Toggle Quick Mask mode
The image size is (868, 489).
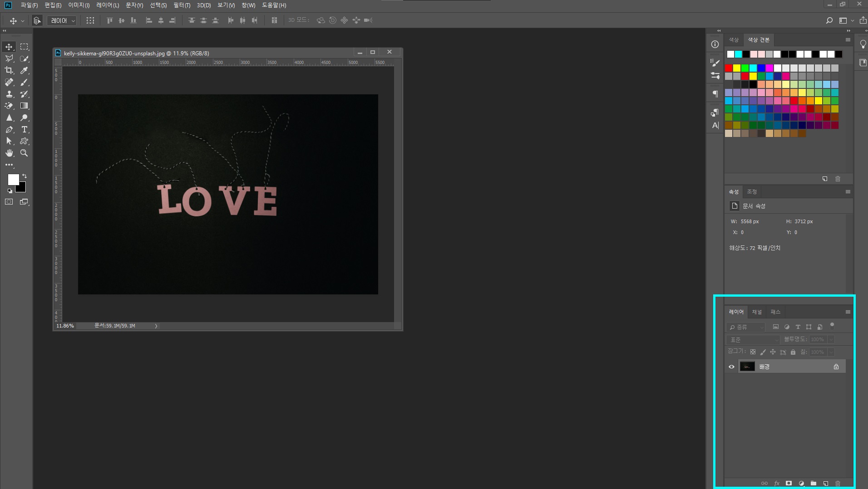pyautogui.click(x=9, y=202)
